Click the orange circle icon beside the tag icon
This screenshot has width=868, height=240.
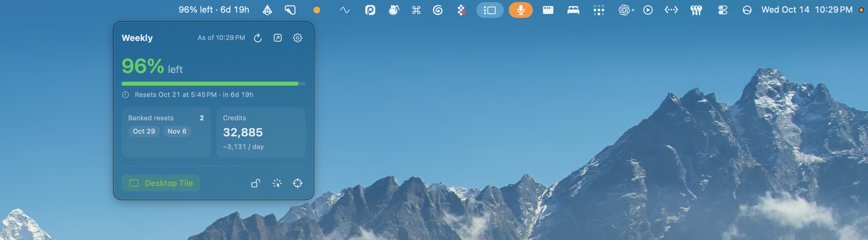click(x=316, y=10)
